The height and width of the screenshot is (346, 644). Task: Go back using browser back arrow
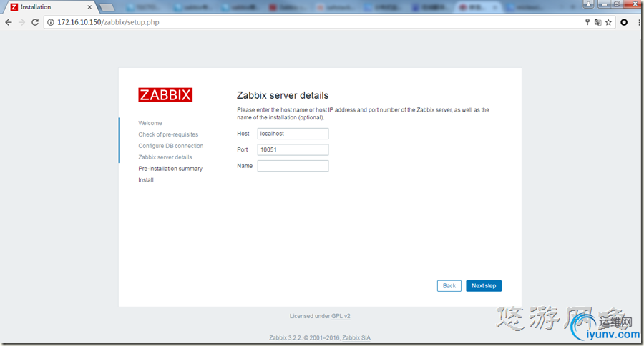9,22
